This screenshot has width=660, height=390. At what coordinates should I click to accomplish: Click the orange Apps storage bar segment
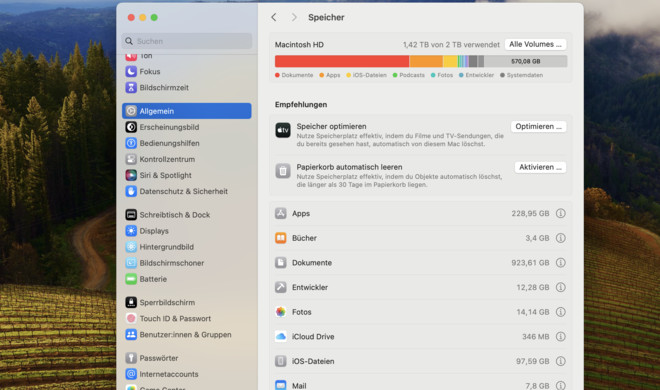[426, 61]
